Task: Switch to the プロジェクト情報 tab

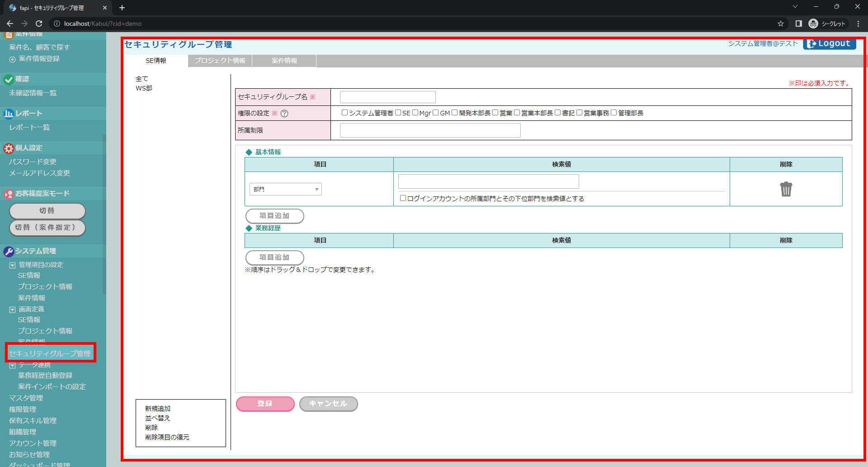Action: (x=220, y=61)
